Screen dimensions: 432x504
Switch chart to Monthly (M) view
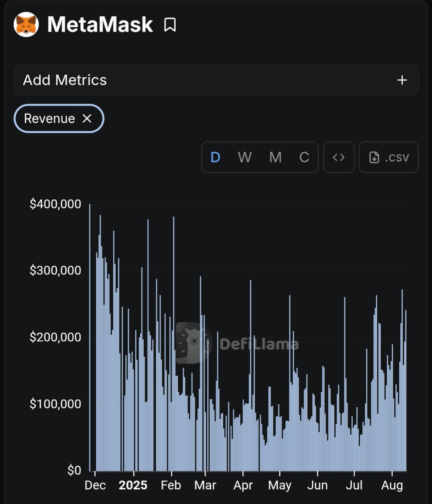coord(276,157)
